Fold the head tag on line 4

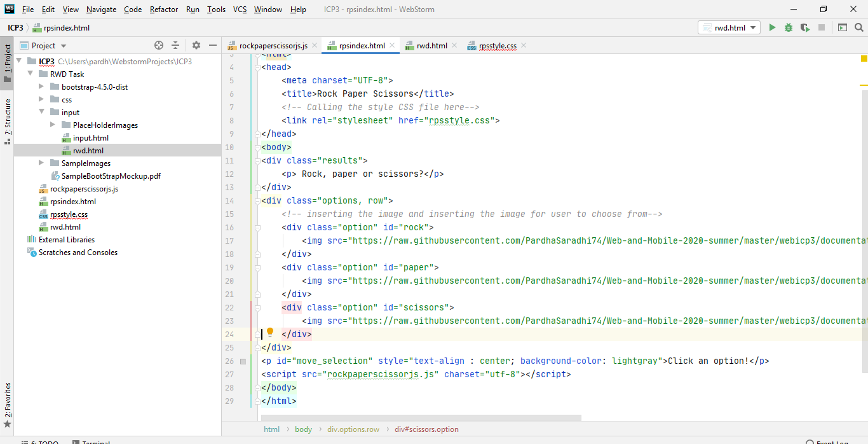258,67
